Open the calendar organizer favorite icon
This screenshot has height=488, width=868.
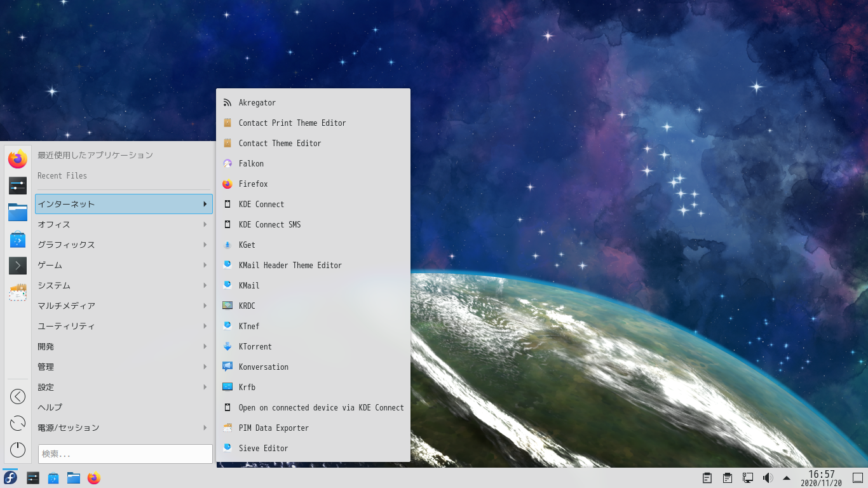coord(18,292)
